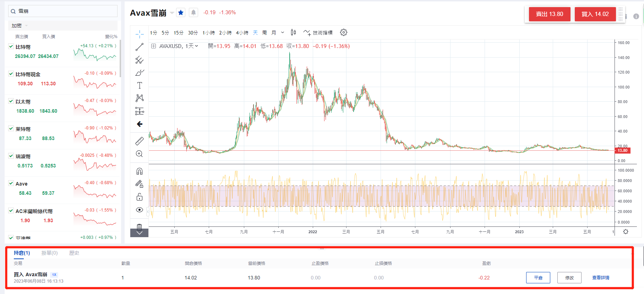This screenshot has width=644, height=294.
Task: Expand the 加密 category dropdown
Action: point(26,26)
